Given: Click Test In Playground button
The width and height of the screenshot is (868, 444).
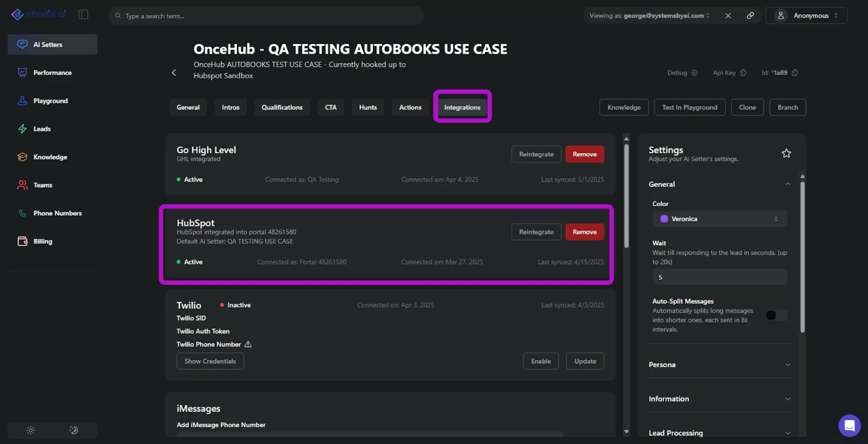Looking at the screenshot, I should point(690,107).
